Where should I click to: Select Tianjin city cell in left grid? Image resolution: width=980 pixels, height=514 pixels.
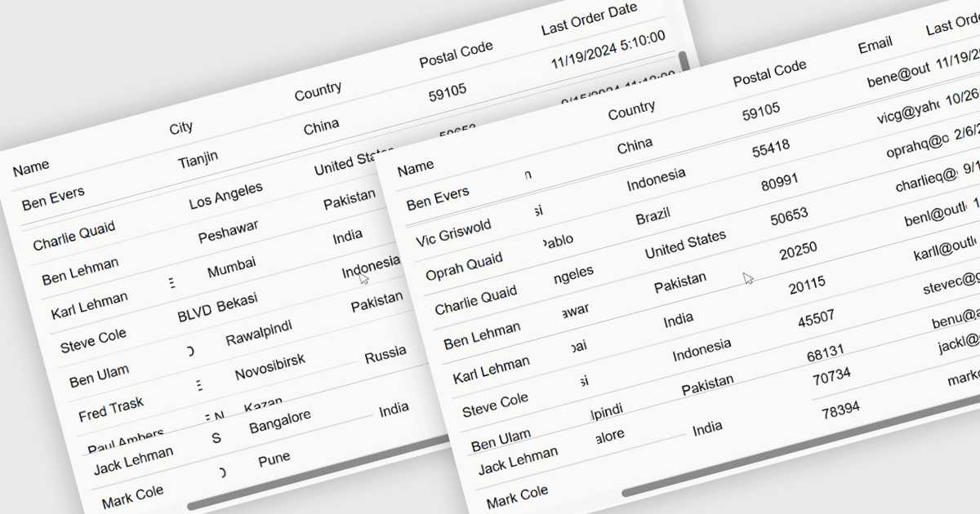(x=198, y=159)
